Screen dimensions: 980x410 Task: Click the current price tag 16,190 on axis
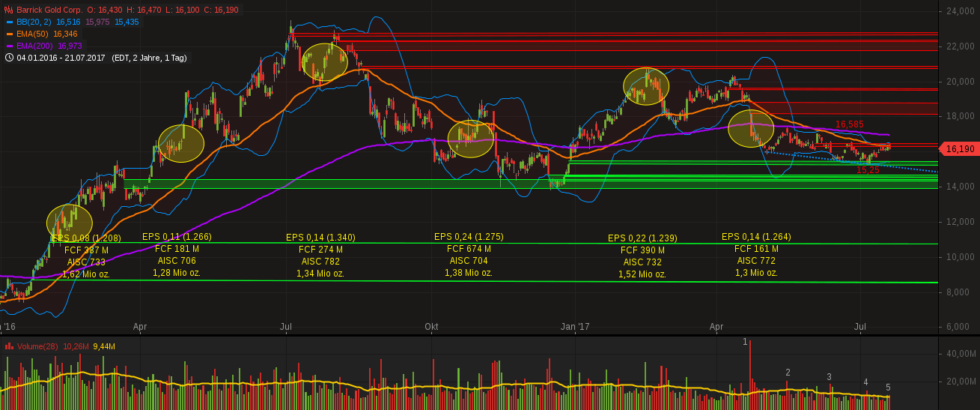[x=958, y=149]
